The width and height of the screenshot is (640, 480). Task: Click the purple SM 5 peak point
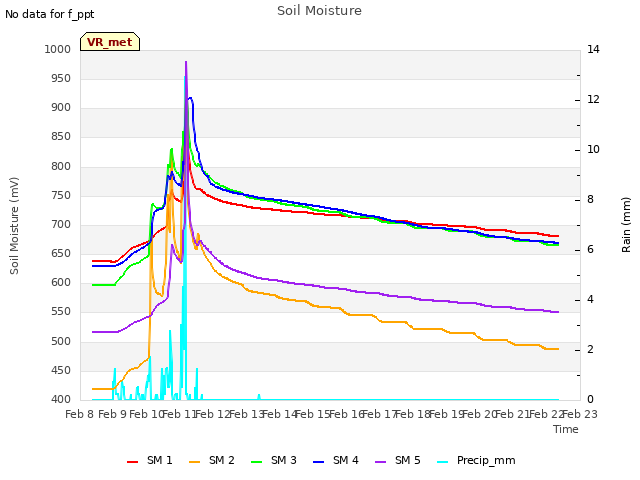(186, 62)
